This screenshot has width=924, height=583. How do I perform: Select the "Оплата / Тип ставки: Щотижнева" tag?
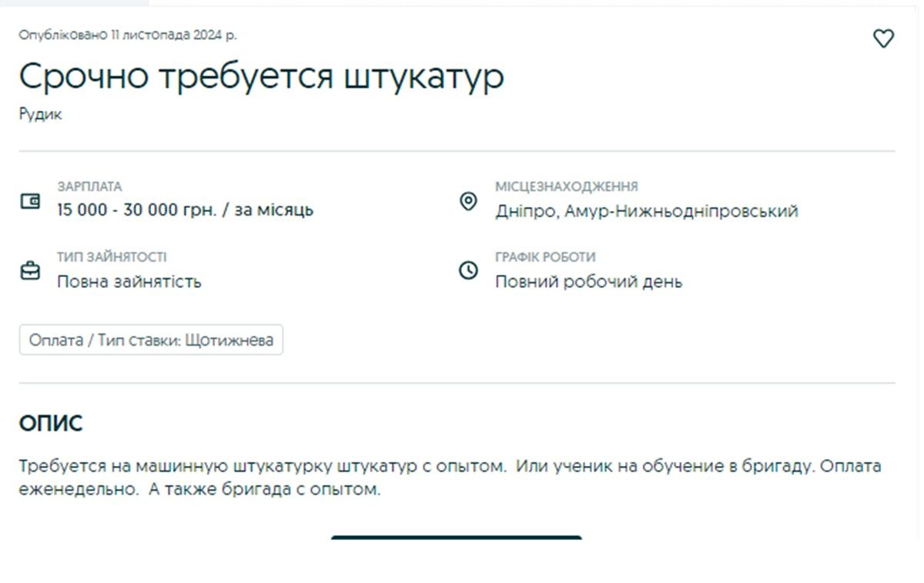[151, 340]
